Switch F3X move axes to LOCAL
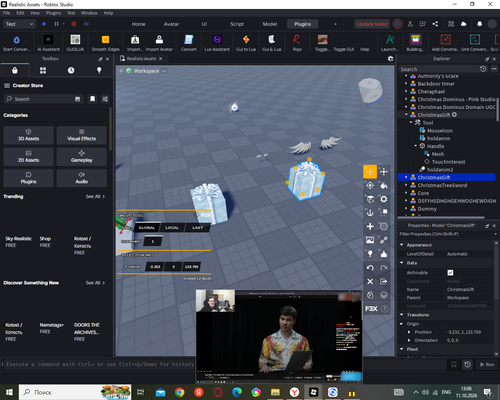500x400 pixels. 172,228
